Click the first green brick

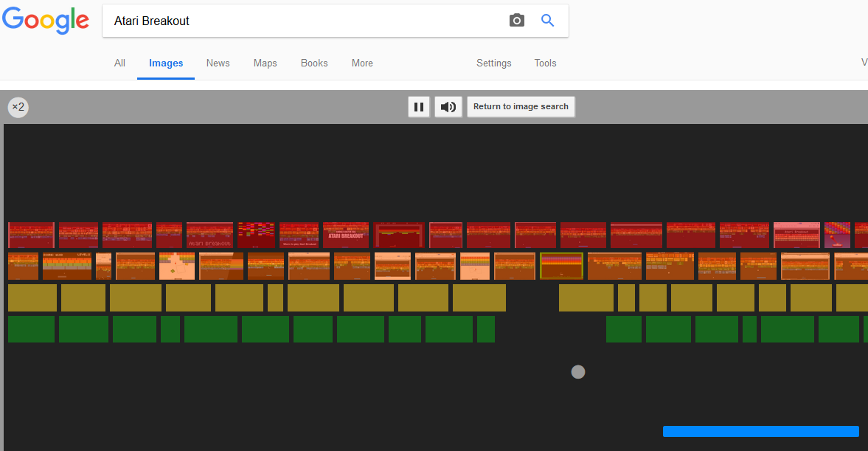coord(32,329)
